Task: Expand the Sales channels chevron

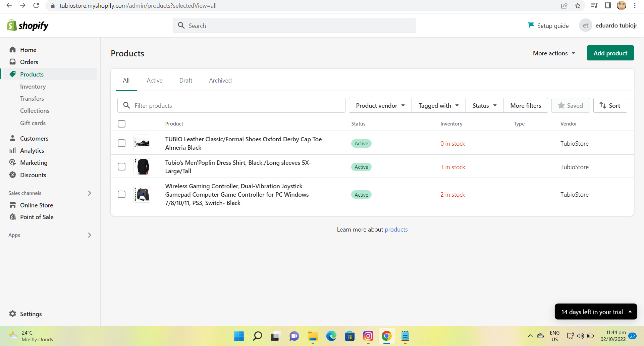Action: (x=90, y=193)
